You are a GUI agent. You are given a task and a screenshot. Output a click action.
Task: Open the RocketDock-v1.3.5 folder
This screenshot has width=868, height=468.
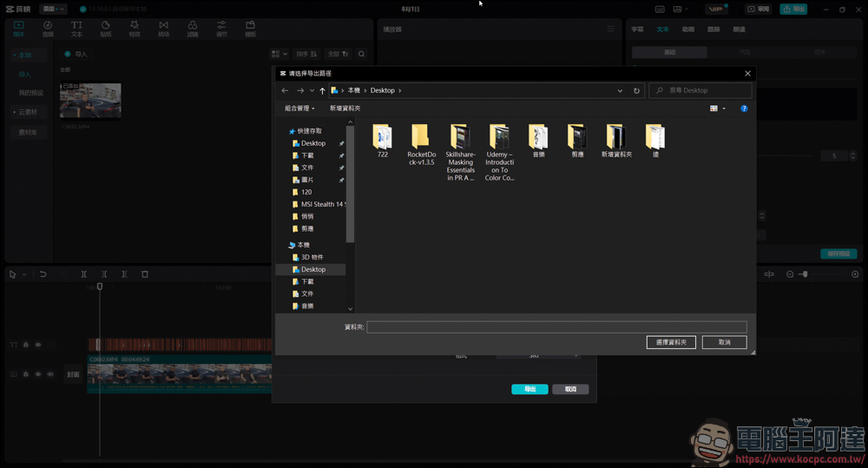421,144
